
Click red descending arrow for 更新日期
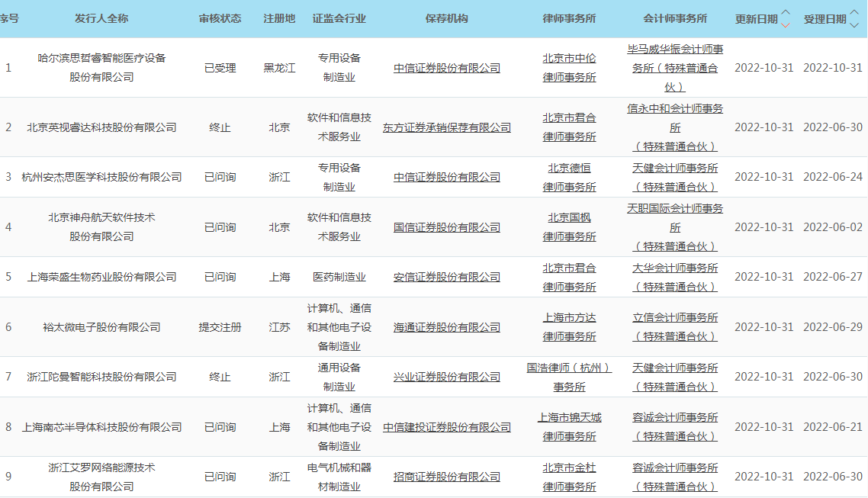[x=786, y=24]
